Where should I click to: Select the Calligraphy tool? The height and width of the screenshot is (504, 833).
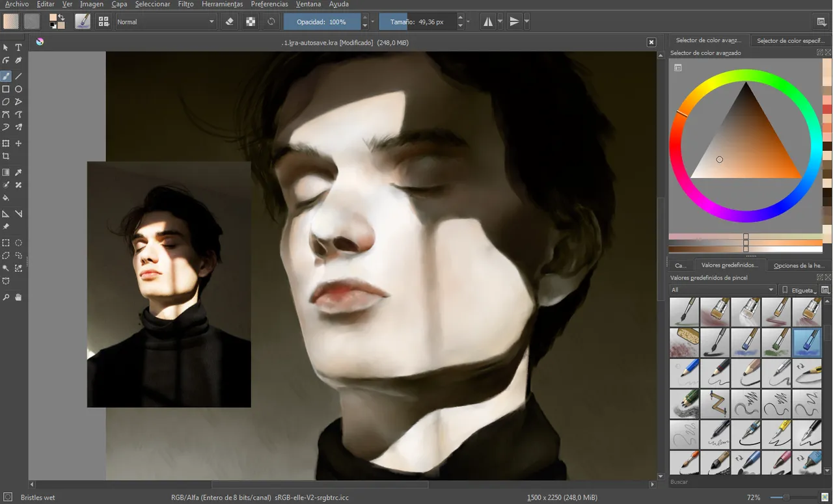pos(18,60)
